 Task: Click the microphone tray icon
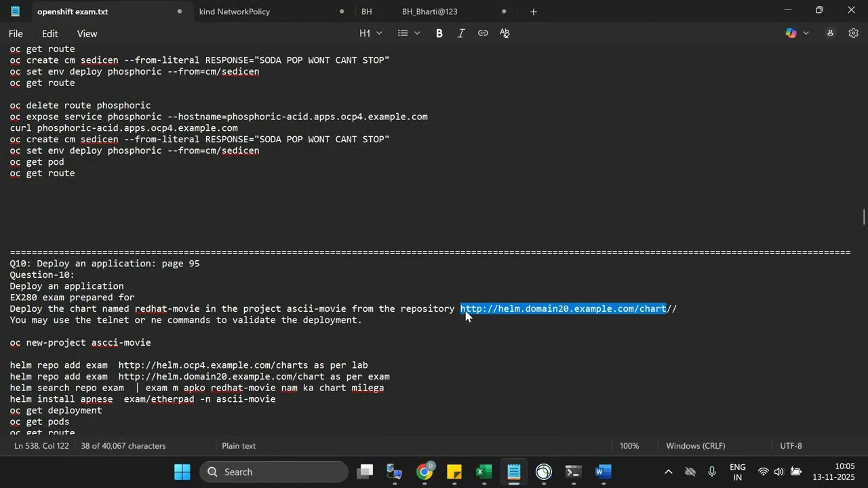click(x=712, y=472)
